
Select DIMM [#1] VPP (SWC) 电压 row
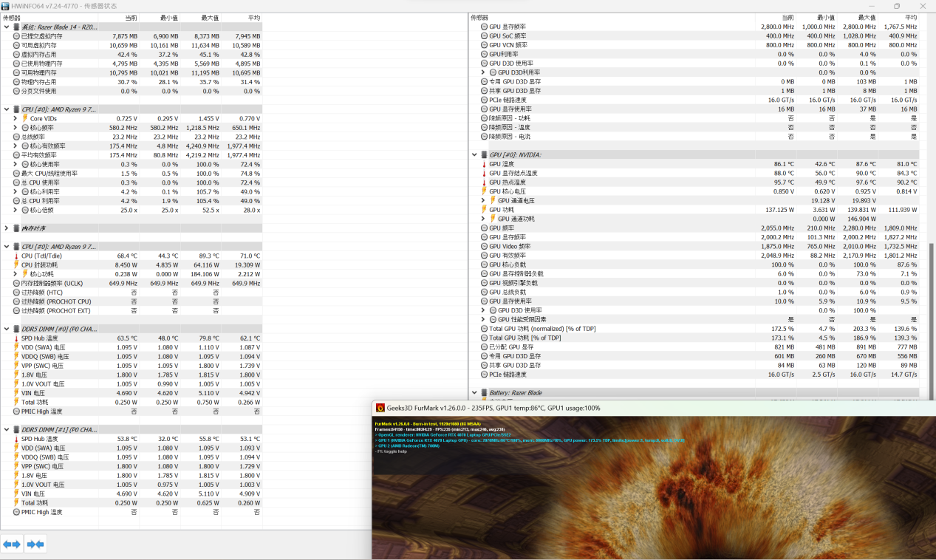point(131,466)
